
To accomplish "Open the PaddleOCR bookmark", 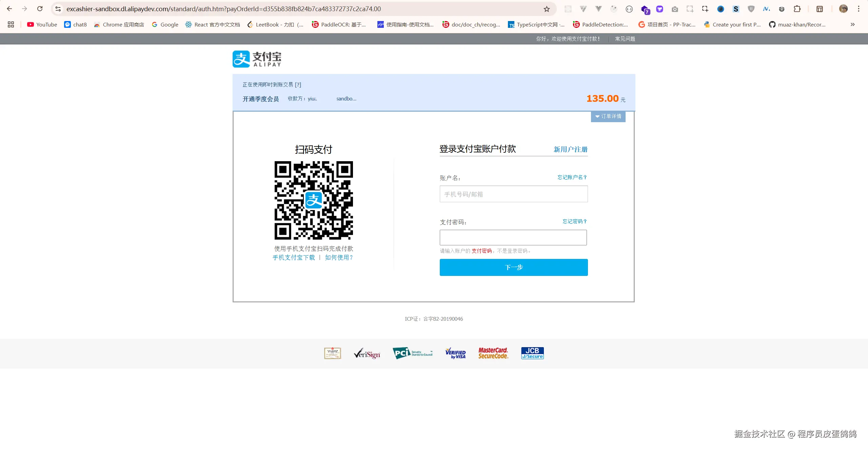I will click(339, 24).
